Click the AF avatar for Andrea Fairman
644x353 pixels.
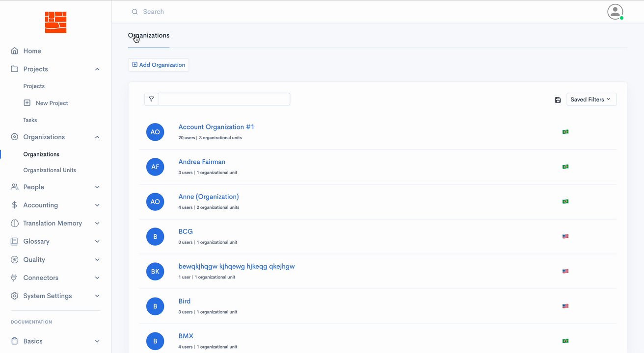click(x=155, y=167)
